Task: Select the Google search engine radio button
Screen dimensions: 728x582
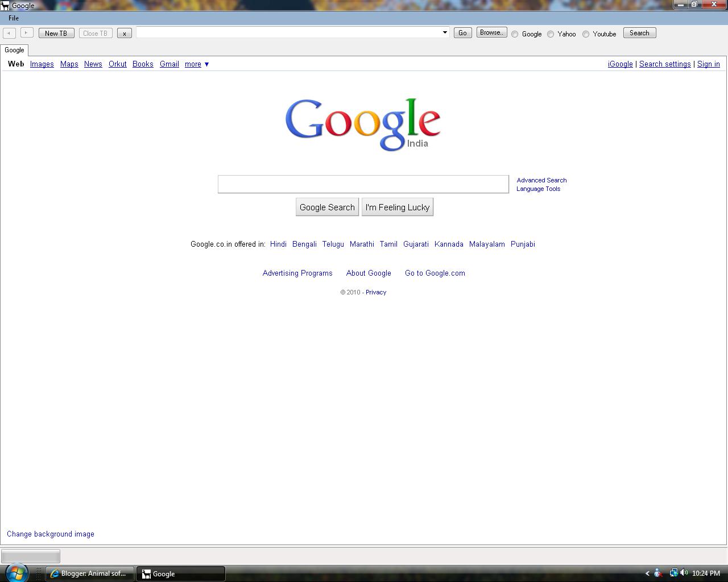Action: coord(515,34)
